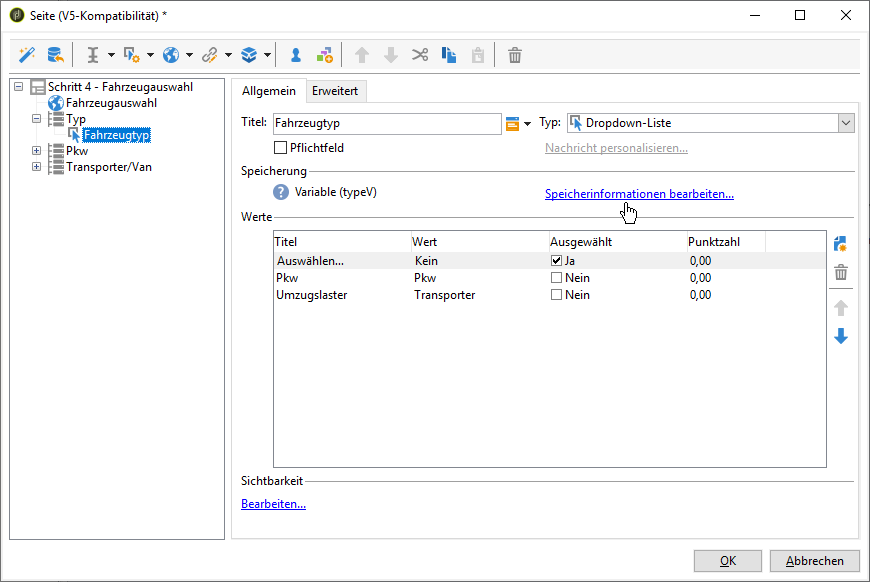Screen dimensions: 877x586
Task: Click the trash icon in top toolbar
Action: click(x=515, y=55)
